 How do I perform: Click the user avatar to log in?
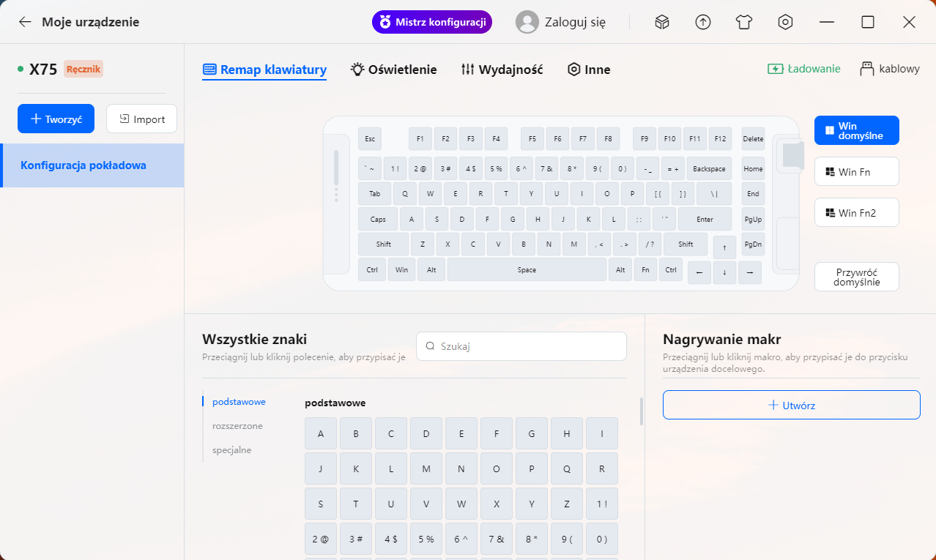pyautogui.click(x=527, y=22)
